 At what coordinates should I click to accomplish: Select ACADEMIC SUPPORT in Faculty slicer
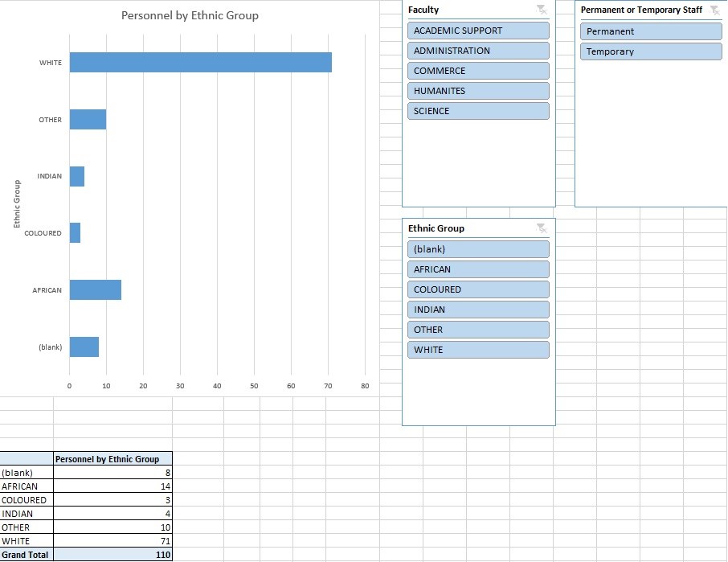point(478,31)
